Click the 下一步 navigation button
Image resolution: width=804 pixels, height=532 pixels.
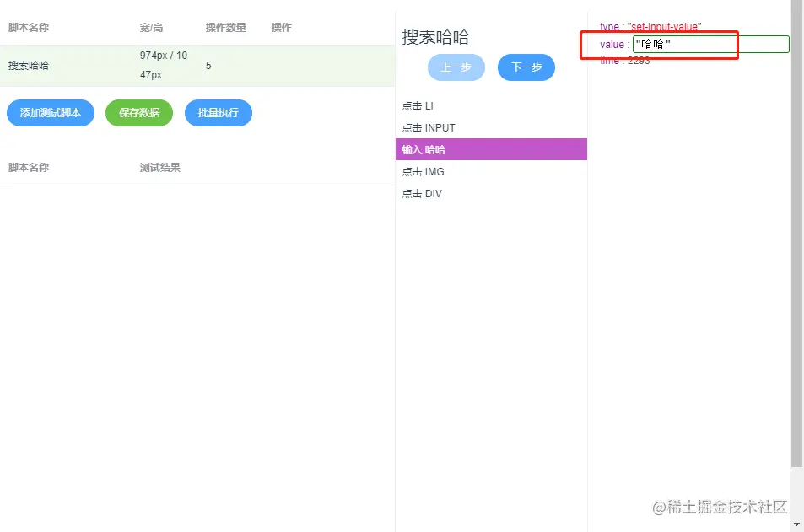526,68
